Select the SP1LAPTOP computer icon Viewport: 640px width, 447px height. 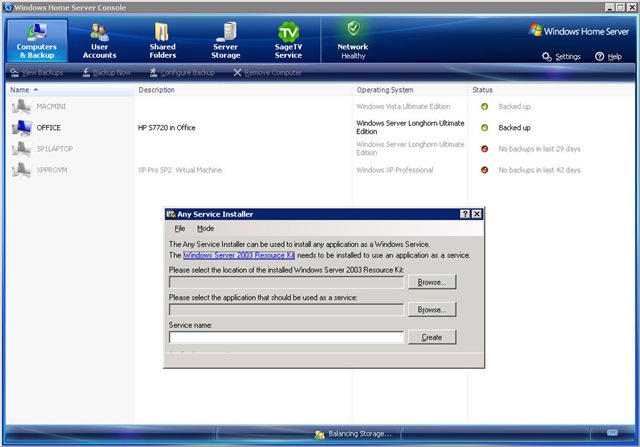coord(21,149)
